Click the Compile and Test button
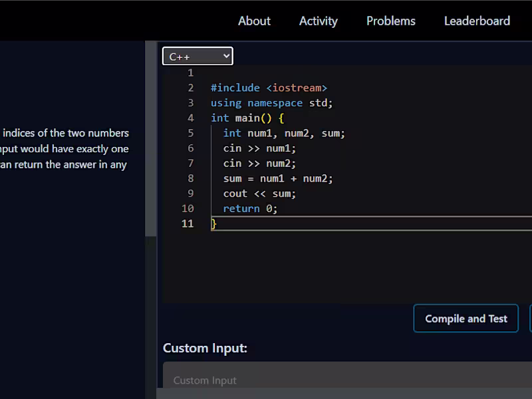 pos(465,319)
